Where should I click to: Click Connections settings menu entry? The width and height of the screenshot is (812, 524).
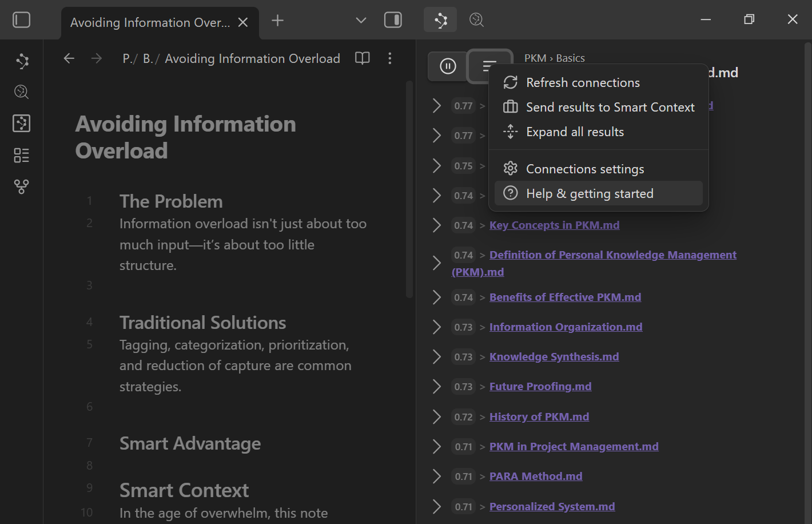[x=584, y=169]
